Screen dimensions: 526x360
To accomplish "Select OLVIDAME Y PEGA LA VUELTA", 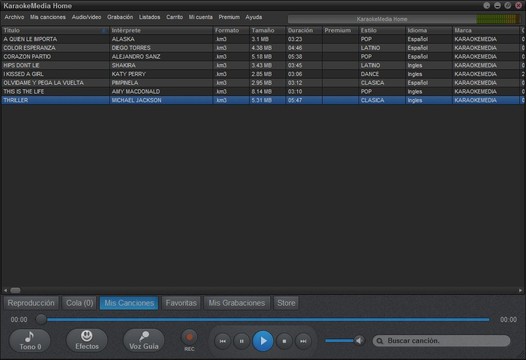I will click(x=44, y=83).
